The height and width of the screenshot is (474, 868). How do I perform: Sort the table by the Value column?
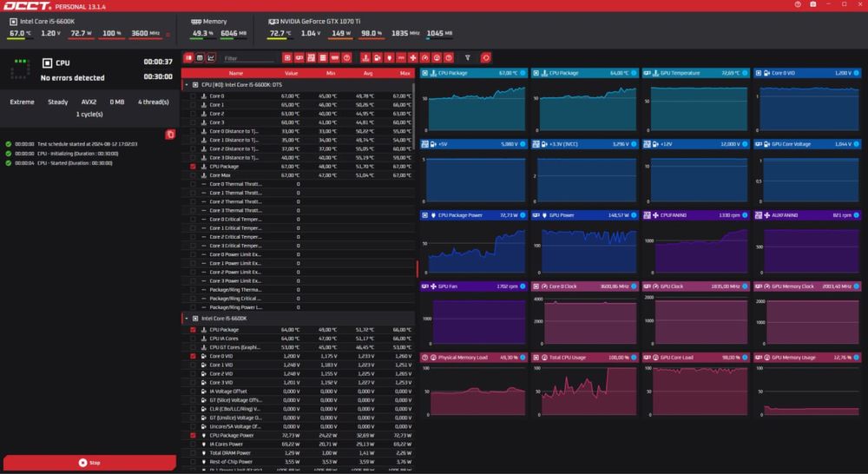pos(291,73)
